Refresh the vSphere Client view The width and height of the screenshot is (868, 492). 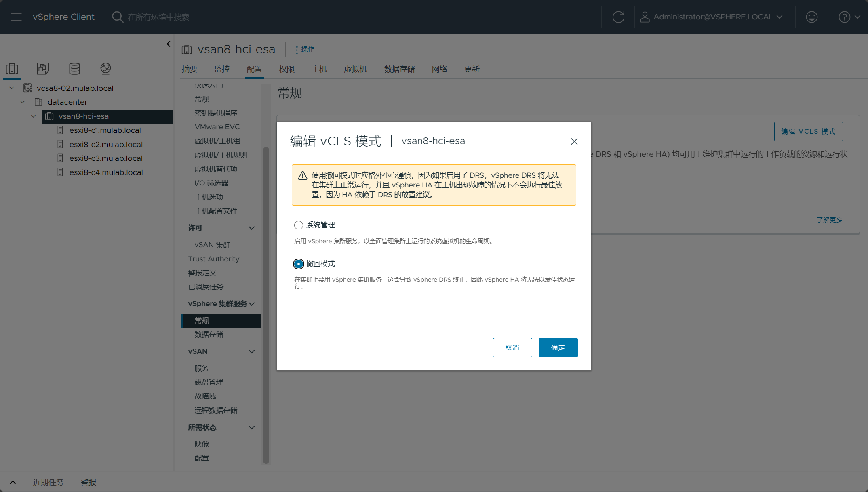pyautogui.click(x=618, y=17)
